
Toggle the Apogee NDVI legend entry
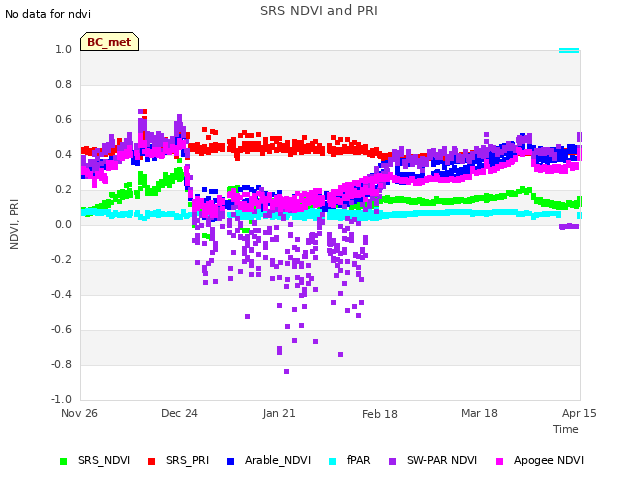[x=540, y=460]
